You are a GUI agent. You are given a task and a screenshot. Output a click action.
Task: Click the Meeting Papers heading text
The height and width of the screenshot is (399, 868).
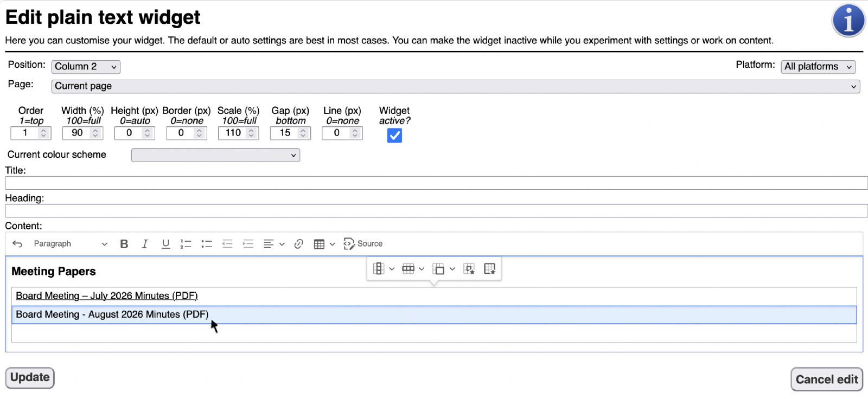(54, 272)
